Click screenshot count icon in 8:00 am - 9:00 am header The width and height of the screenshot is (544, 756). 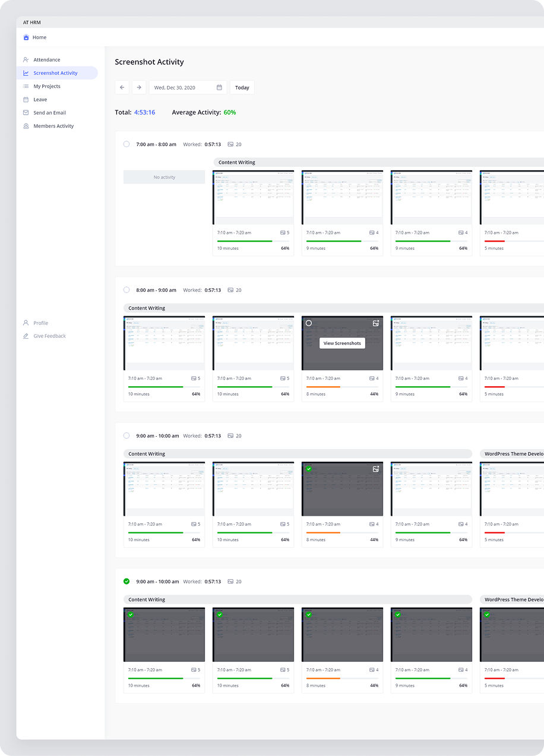click(x=230, y=290)
